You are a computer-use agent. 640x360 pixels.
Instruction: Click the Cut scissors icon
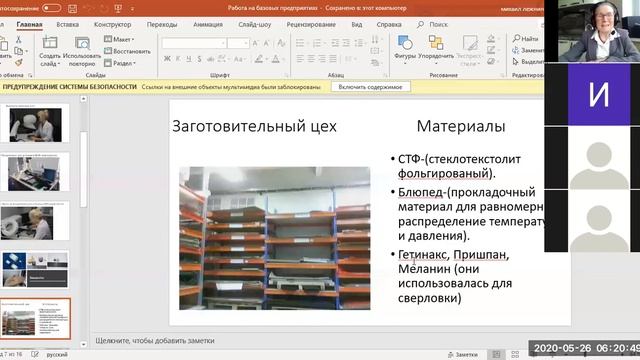coord(18,39)
